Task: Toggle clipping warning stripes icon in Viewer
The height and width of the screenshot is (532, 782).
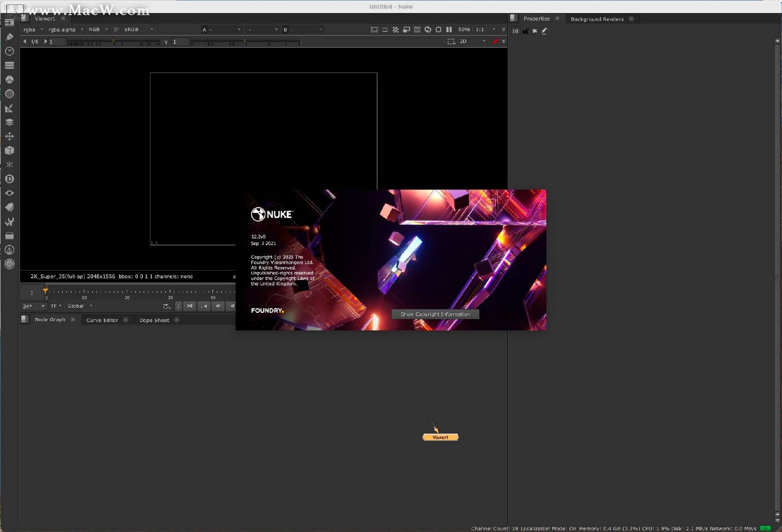Action: pyautogui.click(x=395, y=30)
